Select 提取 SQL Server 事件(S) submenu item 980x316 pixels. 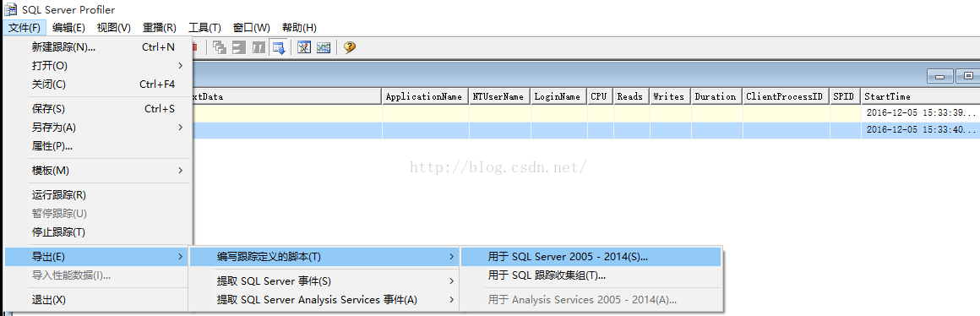(x=324, y=281)
